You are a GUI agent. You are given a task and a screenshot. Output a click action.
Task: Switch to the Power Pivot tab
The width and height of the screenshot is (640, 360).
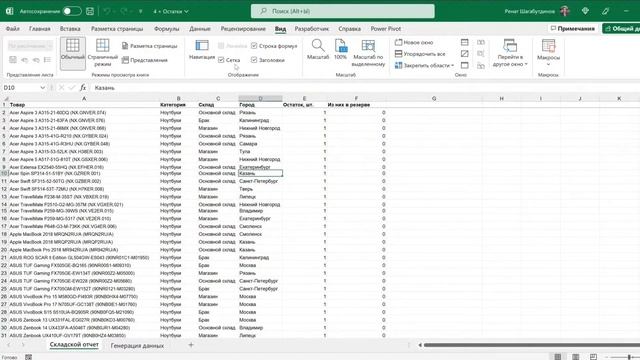coord(386,29)
